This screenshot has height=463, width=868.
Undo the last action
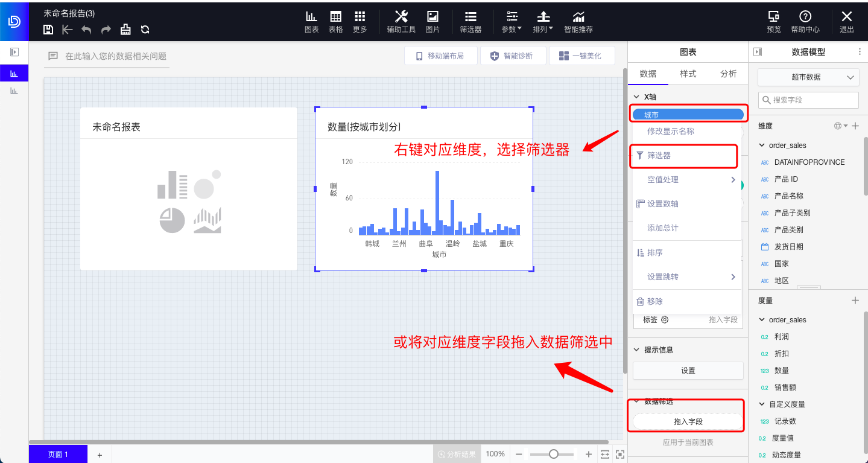[87, 29]
